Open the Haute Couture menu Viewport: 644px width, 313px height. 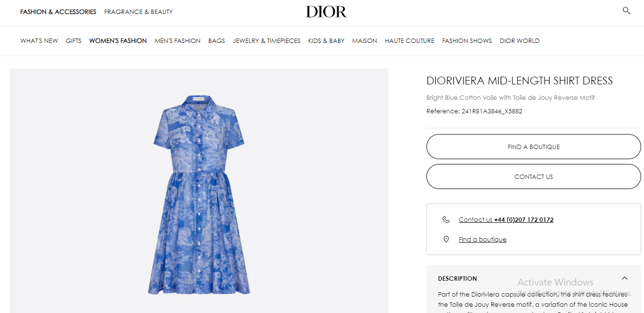pyautogui.click(x=410, y=41)
